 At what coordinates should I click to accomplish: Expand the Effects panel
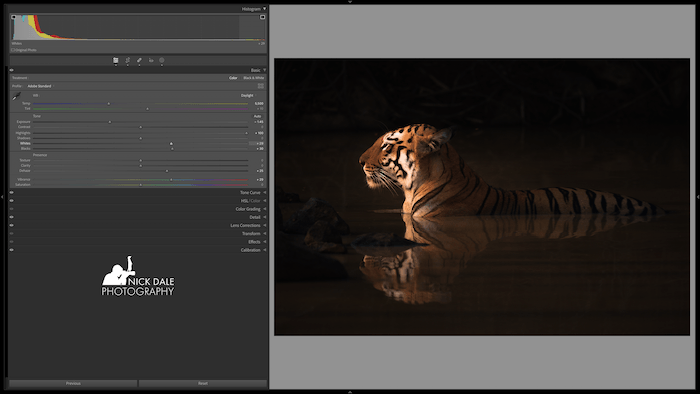coord(264,241)
